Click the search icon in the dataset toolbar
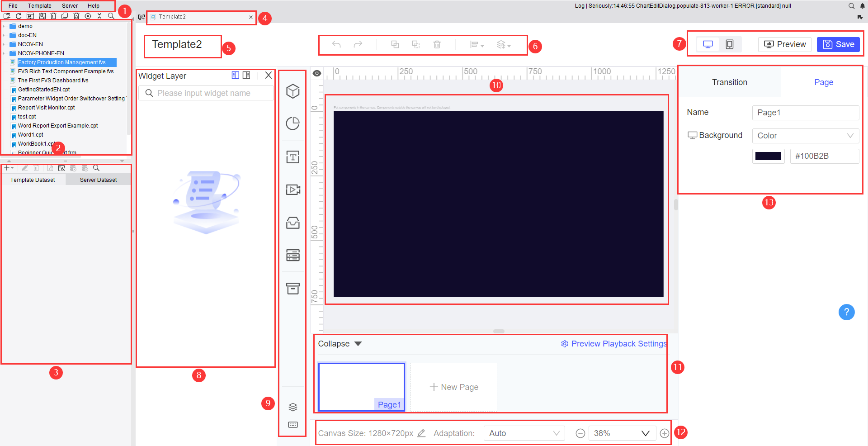This screenshot has height=446, width=868. pyautogui.click(x=96, y=168)
